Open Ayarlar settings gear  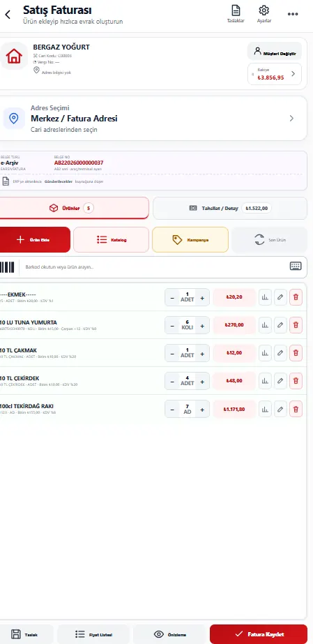click(x=264, y=13)
